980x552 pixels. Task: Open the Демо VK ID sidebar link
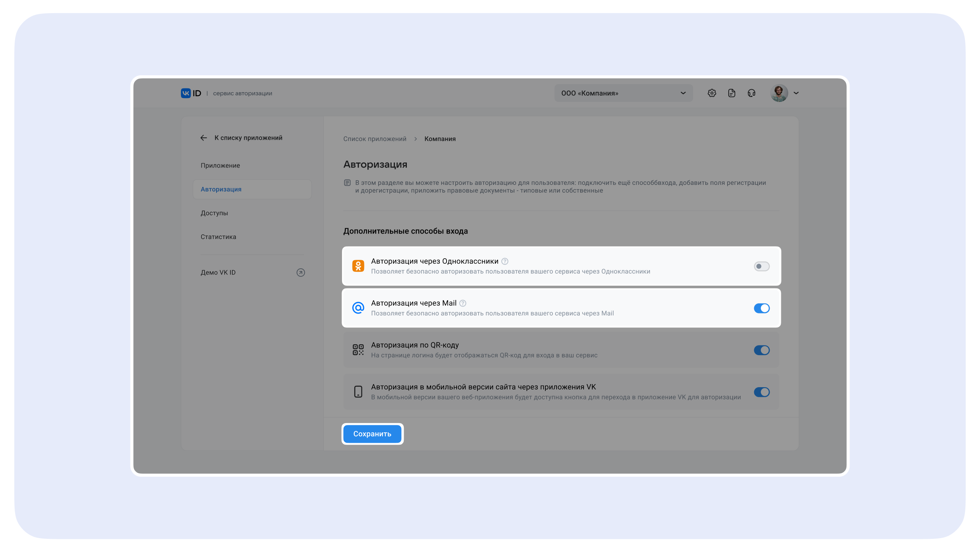218,273
